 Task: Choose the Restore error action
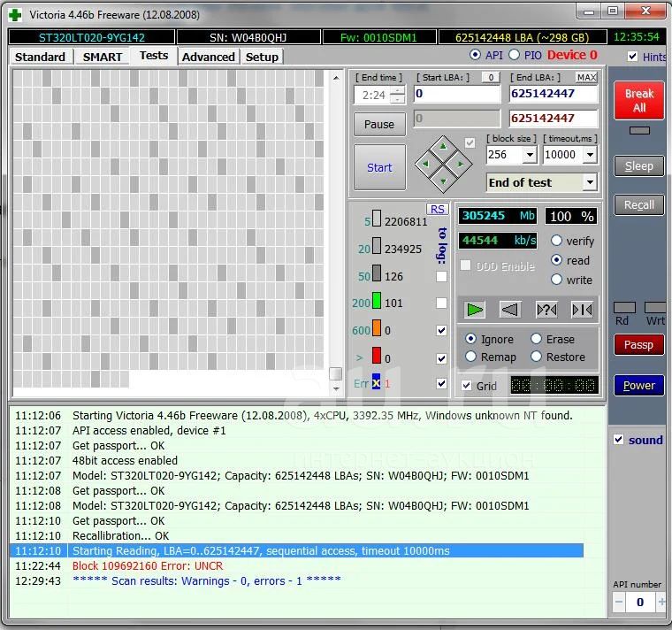click(x=536, y=357)
